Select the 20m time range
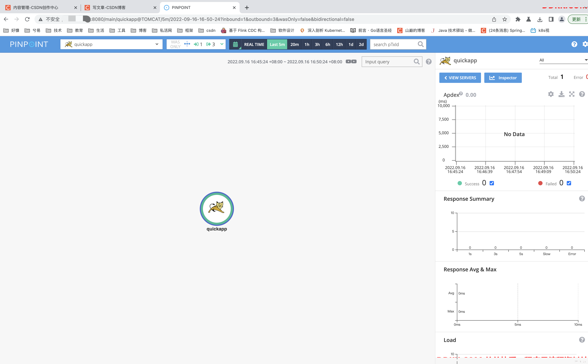Image resolution: width=588 pixels, height=364 pixels. coord(294,45)
